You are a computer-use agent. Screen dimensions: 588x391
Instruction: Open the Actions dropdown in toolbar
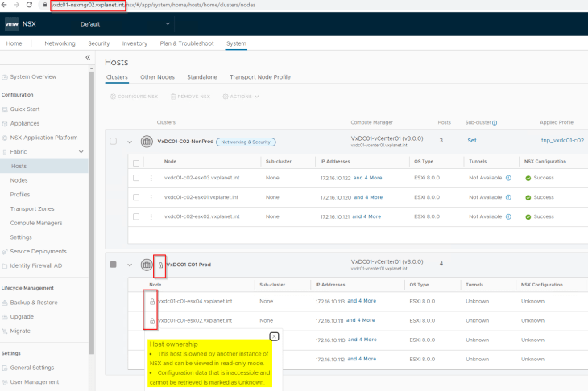pos(241,97)
